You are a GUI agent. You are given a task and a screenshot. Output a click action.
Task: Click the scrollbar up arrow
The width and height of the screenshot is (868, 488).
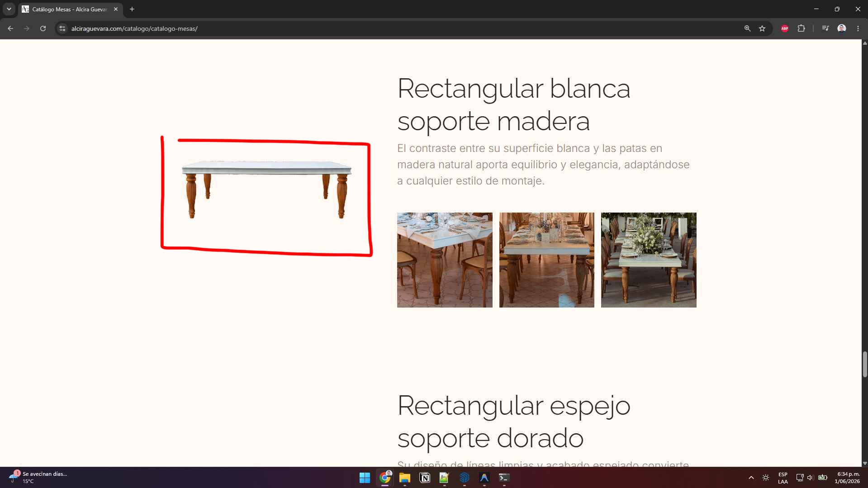click(x=865, y=43)
